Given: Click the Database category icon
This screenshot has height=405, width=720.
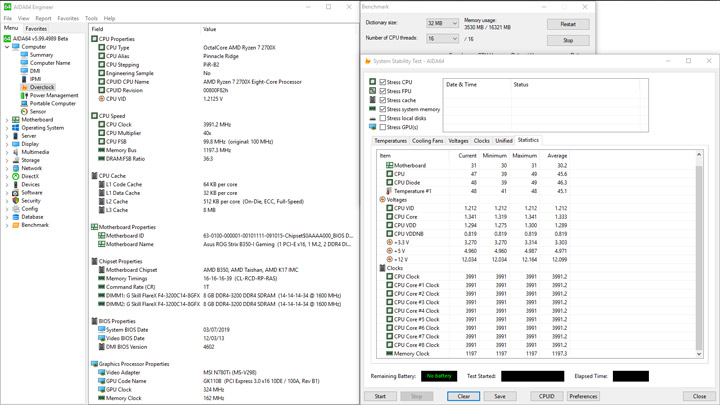Looking at the screenshot, I should [16, 217].
